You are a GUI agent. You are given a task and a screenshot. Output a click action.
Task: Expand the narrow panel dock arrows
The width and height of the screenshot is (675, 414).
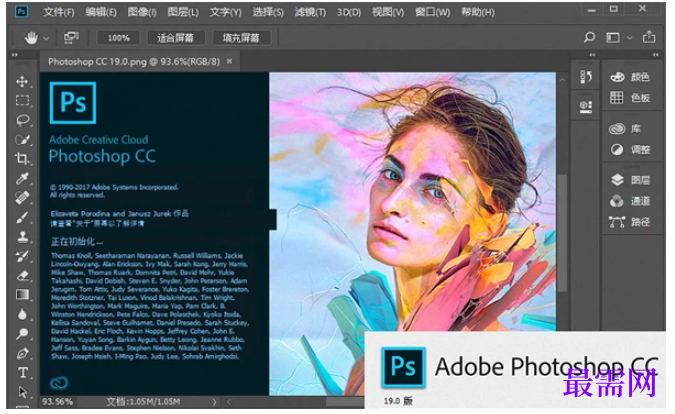pos(592,55)
